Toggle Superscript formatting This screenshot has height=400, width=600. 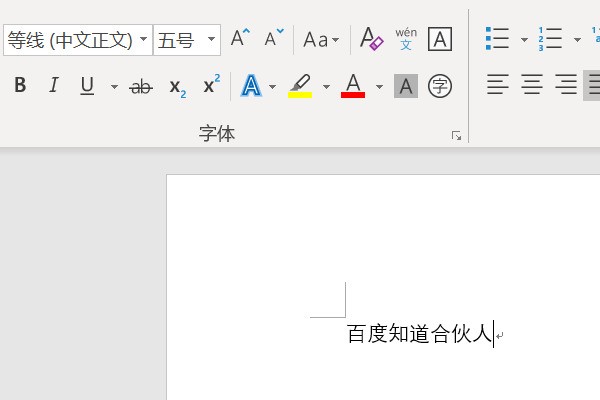pos(212,84)
